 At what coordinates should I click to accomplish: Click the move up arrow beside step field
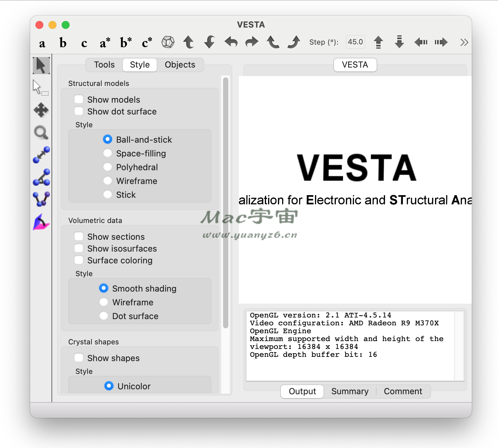[378, 42]
